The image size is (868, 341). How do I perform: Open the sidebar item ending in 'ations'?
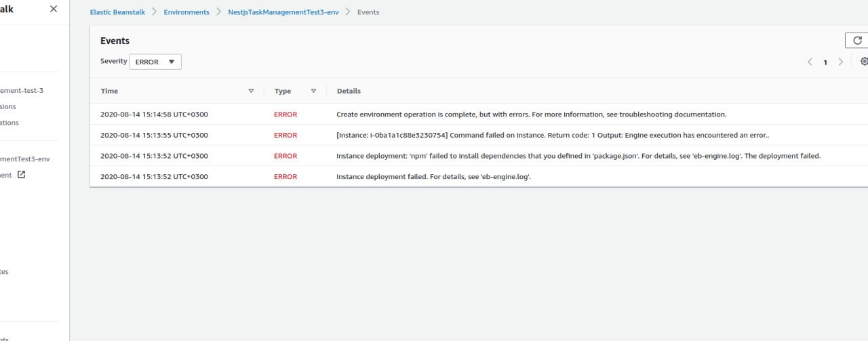[x=9, y=123]
